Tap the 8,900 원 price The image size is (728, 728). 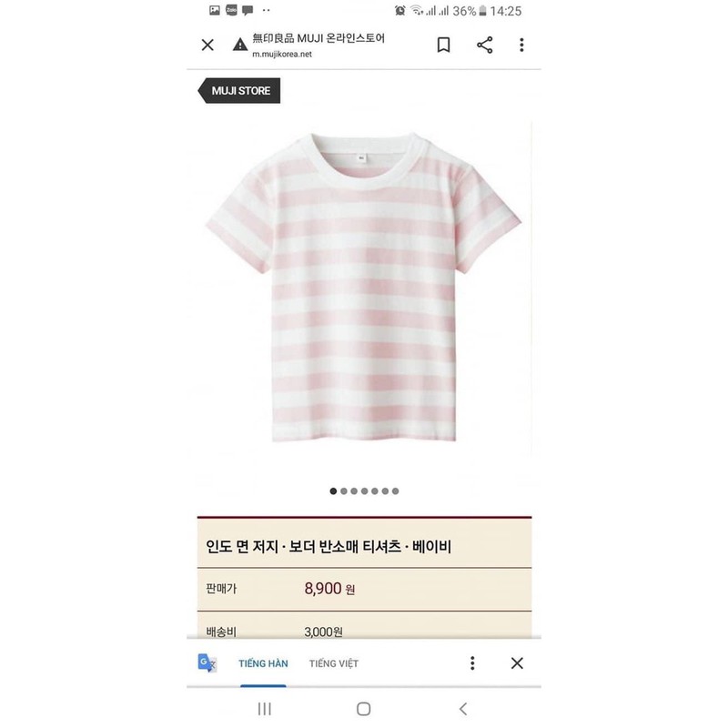(x=329, y=589)
